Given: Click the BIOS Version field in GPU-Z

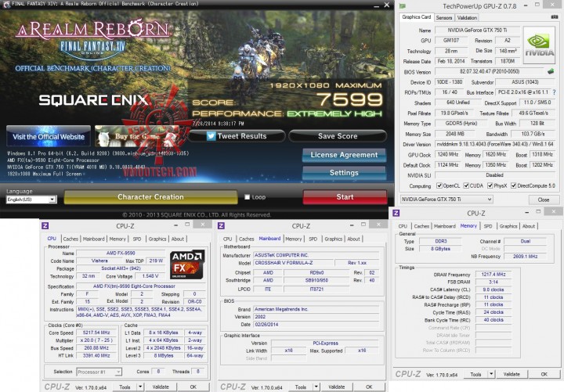Looking at the screenshot, I should (x=490, y=71).
